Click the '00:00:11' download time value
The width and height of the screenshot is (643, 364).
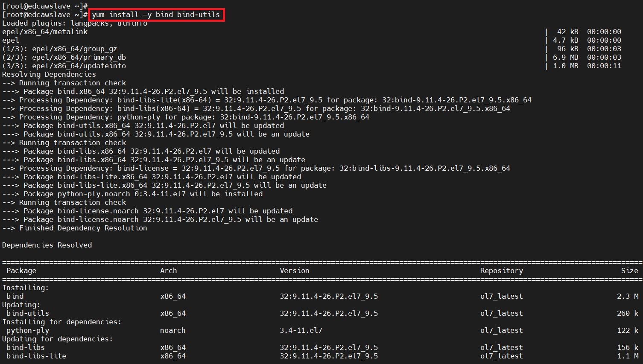point(604,66)
